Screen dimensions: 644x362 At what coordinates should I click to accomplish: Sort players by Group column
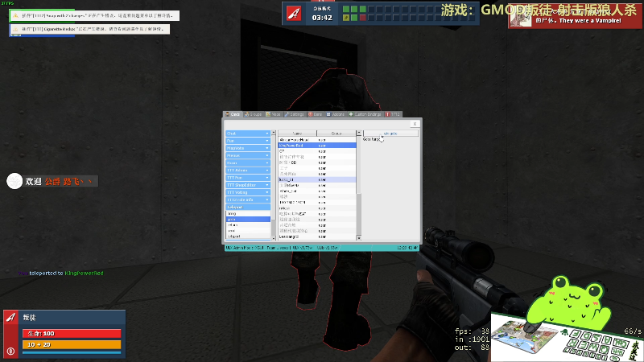[336, 134]
